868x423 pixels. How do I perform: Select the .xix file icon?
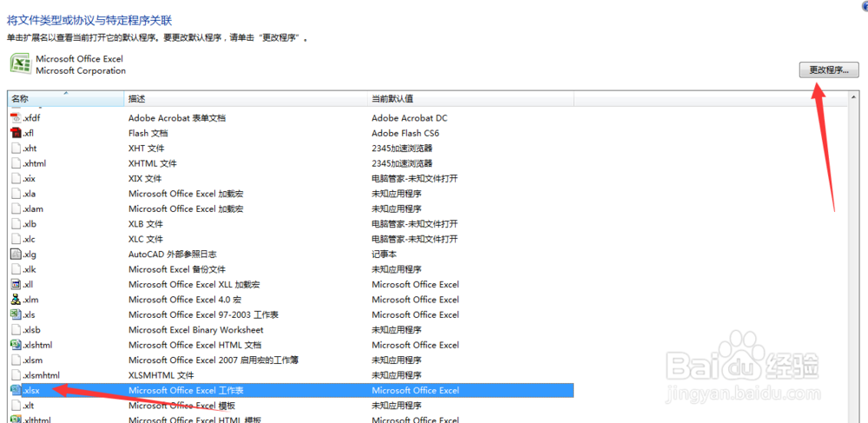(x=16, y=178)
